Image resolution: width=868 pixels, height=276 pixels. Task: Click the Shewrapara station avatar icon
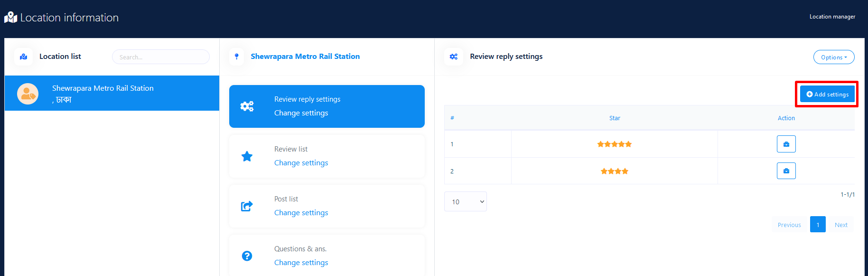pyautogui.click(x=28, y=94)
